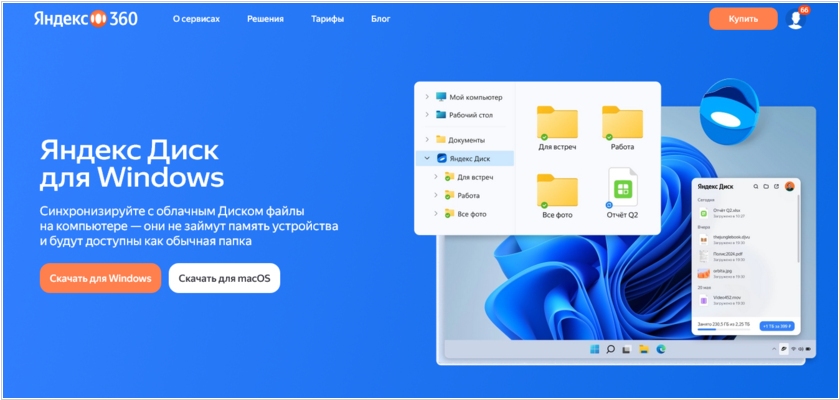This screenshot has height=400, width=840.
Task: Click the Task View icon on taskbar
Action: pos(626,350)
